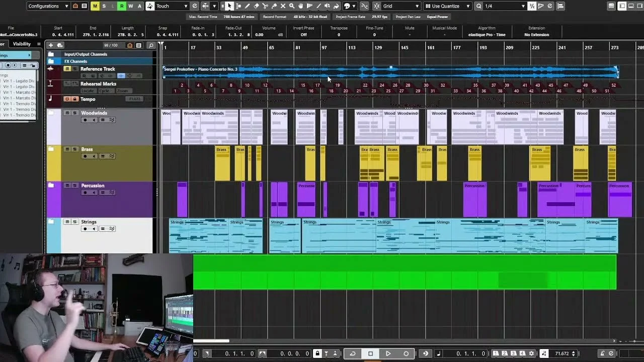The width and height of the screenshot is (644, 362).
Task: Select the scissors Split tool
Action: [265, 6]
